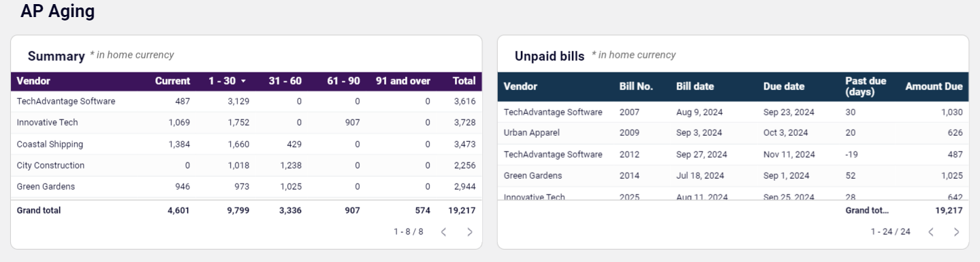Click due date Sep 1, 2024
This screenshot has width=980, height=262.
(787, 175)
